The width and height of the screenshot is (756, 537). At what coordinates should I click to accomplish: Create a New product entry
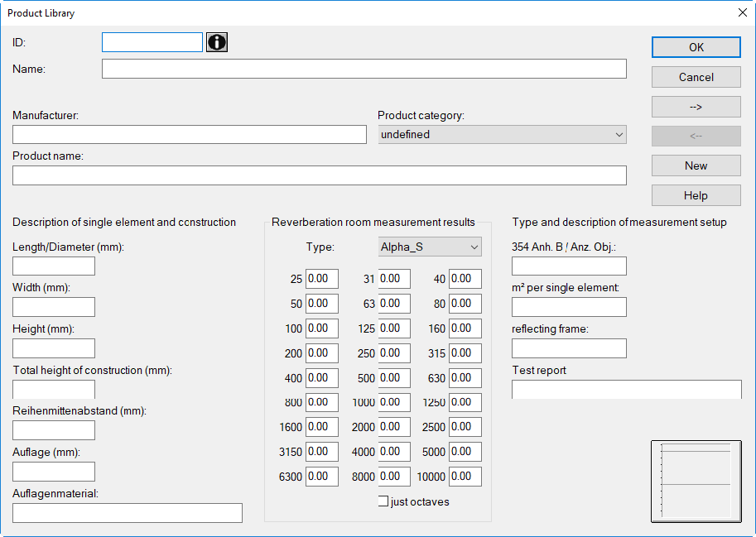pos(696,165)
